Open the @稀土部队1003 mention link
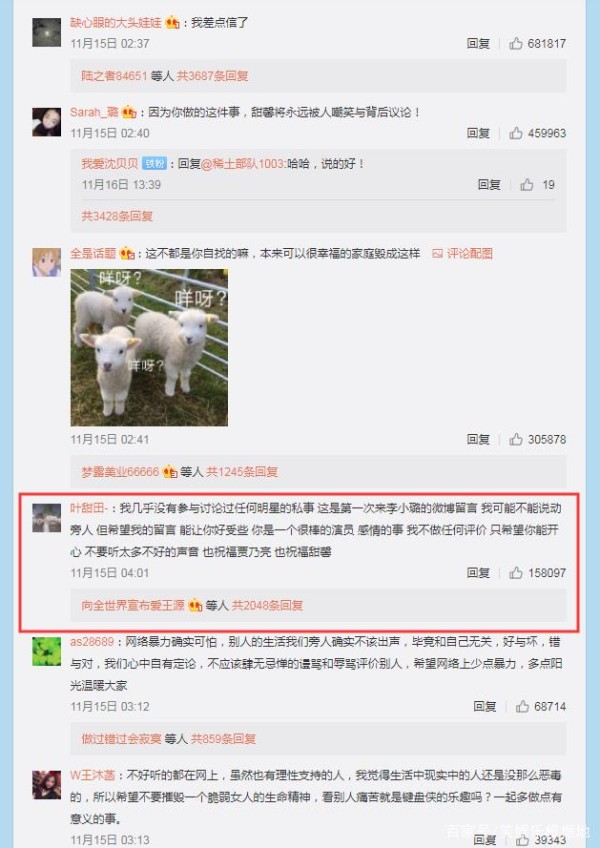This screenshot has height=848, width=600. 243,164
